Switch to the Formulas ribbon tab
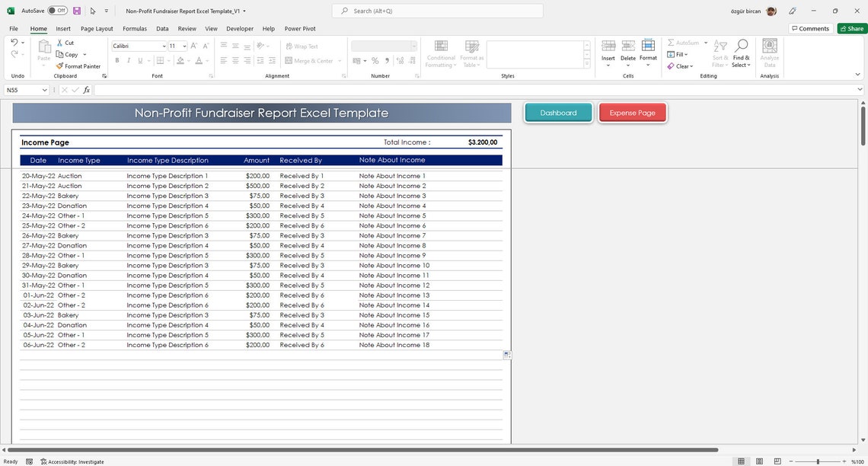This screenshot has height=466, width=868. pos(135,28)
